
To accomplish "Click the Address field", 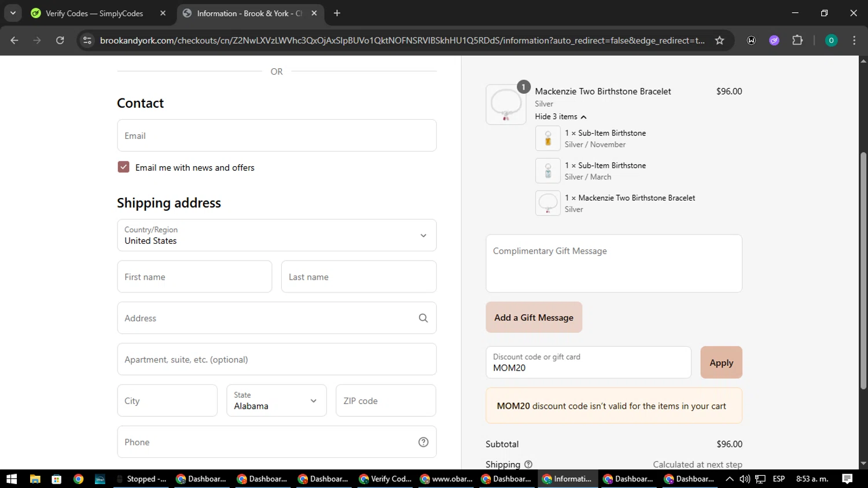I will point(277,318).
